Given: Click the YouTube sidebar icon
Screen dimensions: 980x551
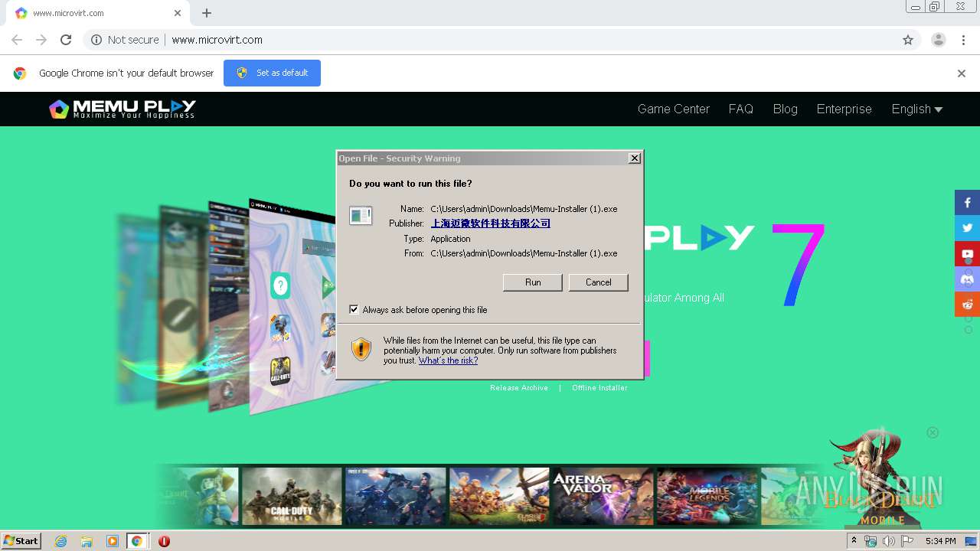Looking at the screenshot, I should (967, 253).
